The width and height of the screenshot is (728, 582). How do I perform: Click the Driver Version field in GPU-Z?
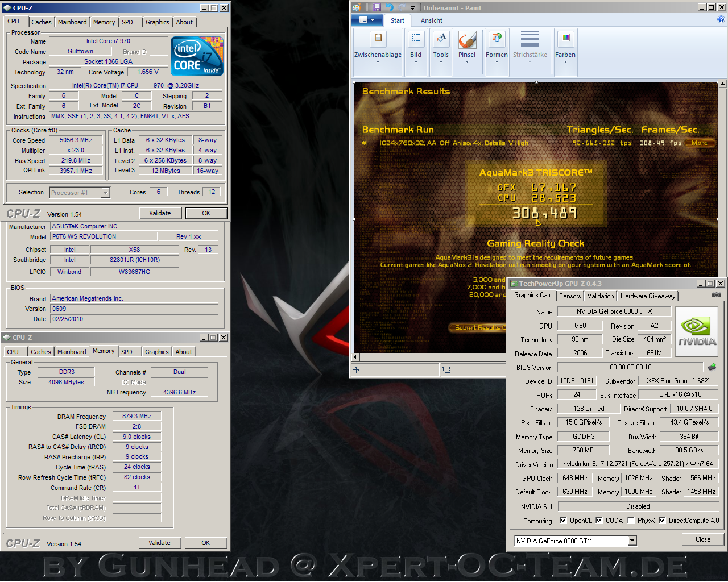coord(638,464)
